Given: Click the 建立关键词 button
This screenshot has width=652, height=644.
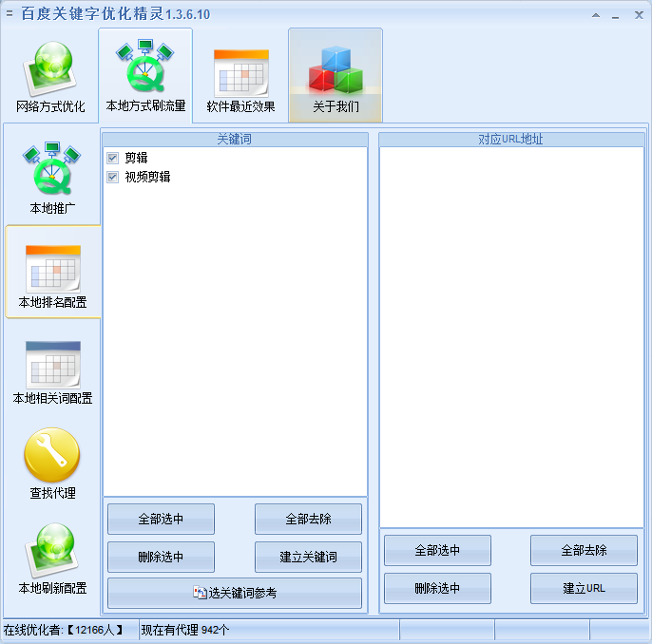Looking at the screenshot, I should coord(308,557).
